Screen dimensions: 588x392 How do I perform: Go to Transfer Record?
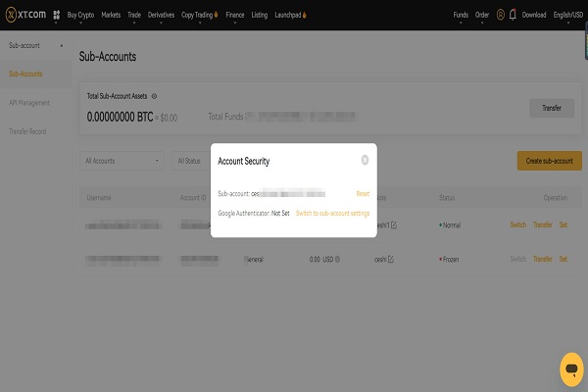27,131
